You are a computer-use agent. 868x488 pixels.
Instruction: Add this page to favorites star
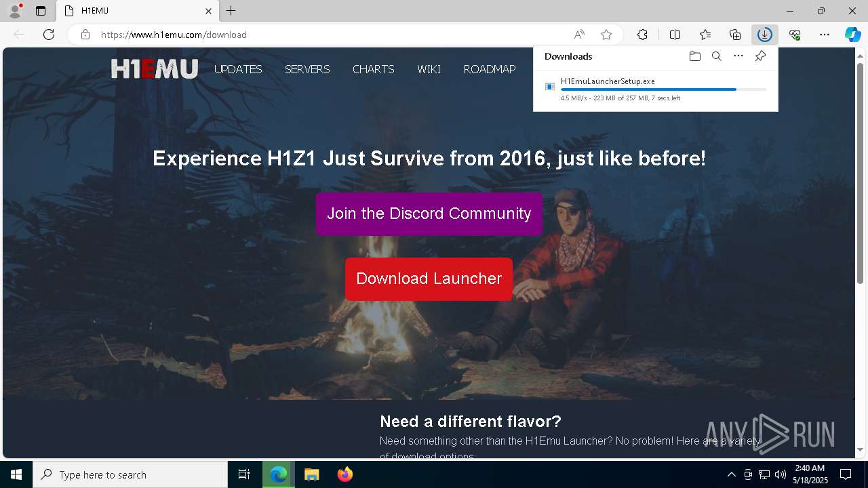click(x=606, y=35)
